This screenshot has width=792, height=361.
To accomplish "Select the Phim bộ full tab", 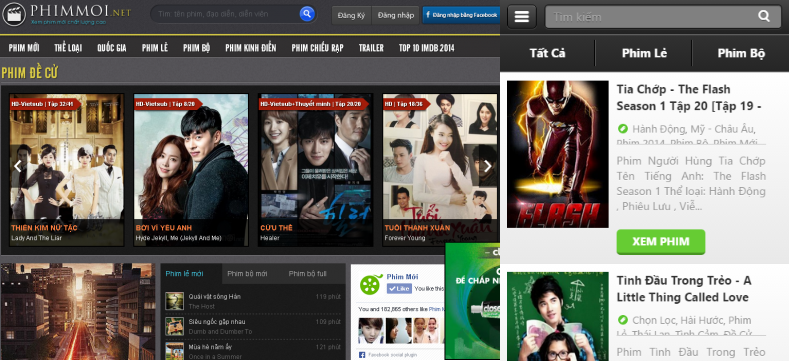I will (x=308, y=274).
